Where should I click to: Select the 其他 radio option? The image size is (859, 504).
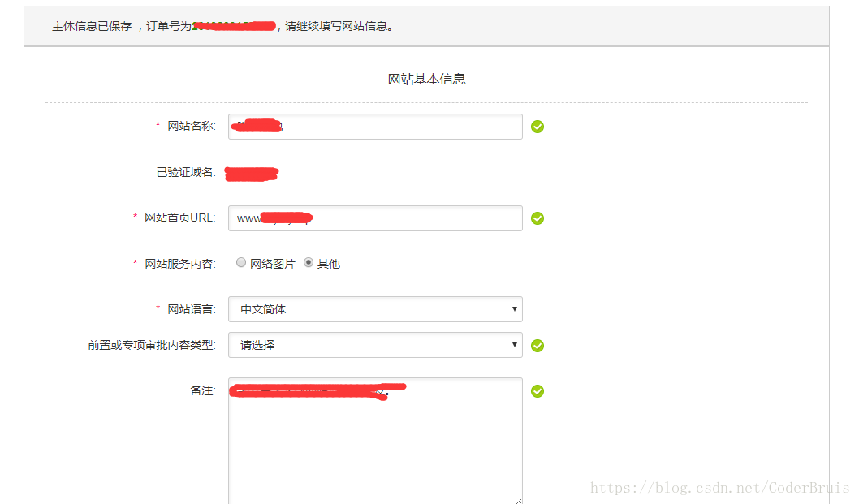[x=309, y=262]
